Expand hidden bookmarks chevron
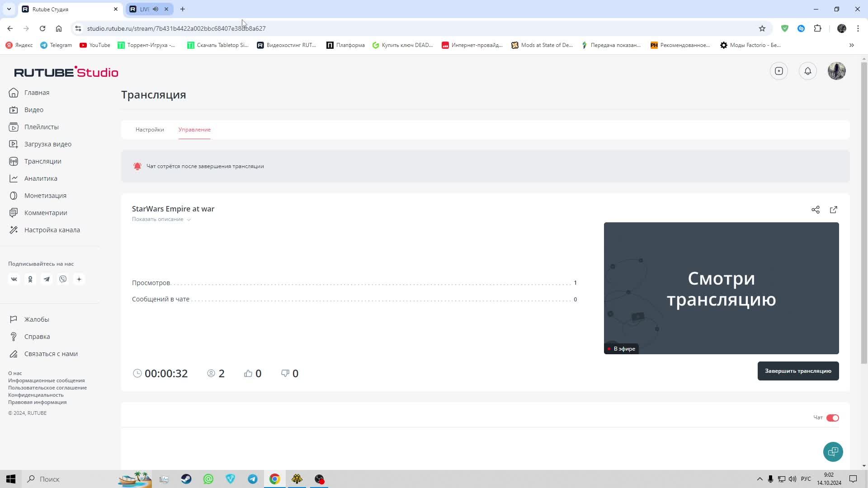This screenshot has width=868, height=488. (x=851, y=45)
